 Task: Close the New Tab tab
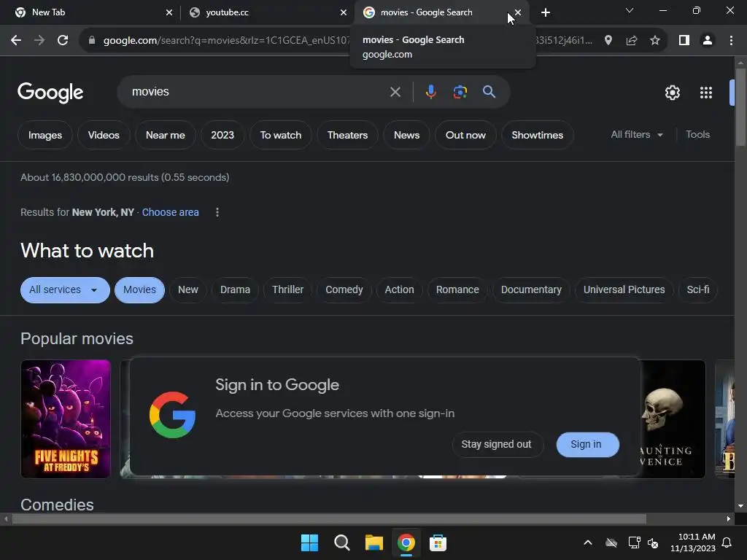pyautogui.click(x=169, y=12)
